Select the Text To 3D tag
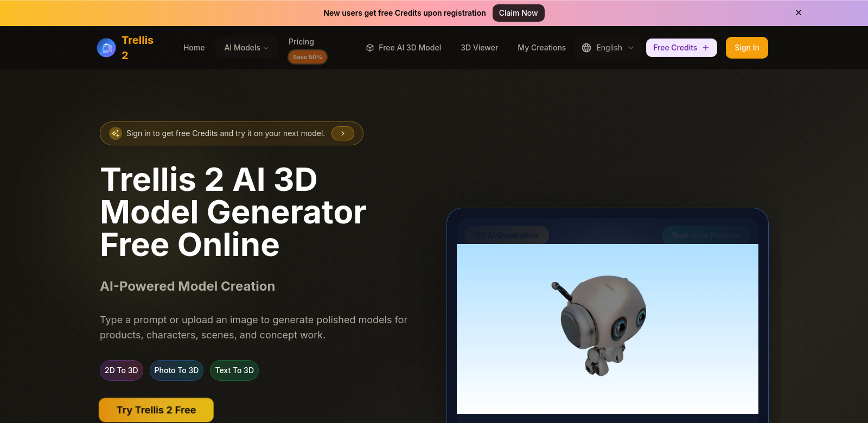This screenshot has height=423, width=868. pos(234,370)
